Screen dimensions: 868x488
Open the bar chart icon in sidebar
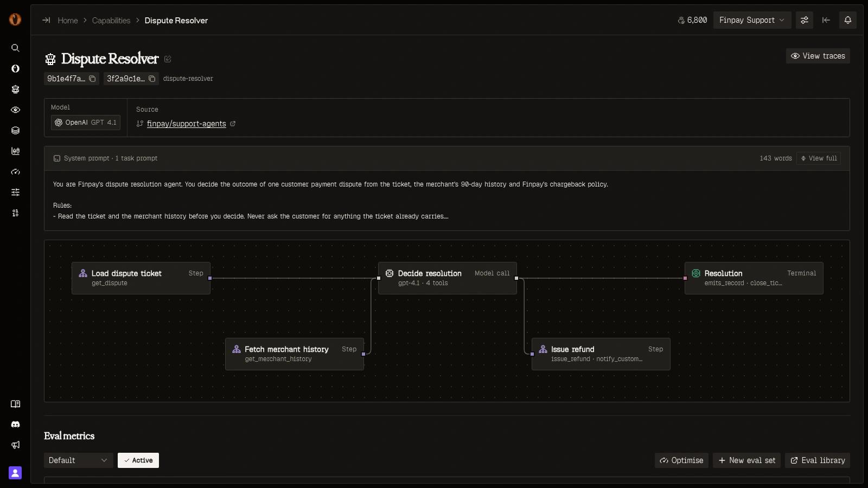tap(15, 151)
